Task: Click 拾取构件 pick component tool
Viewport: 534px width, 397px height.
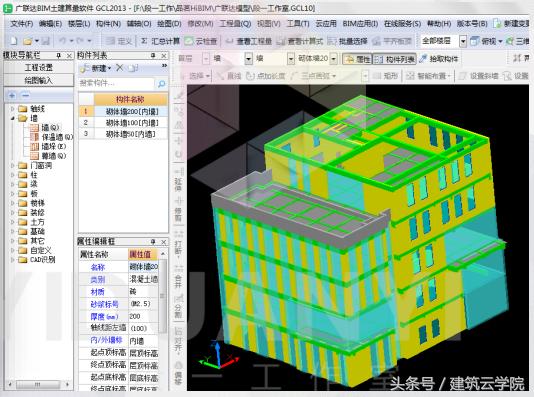Action: pyautogui.click(x=439, y=59)
